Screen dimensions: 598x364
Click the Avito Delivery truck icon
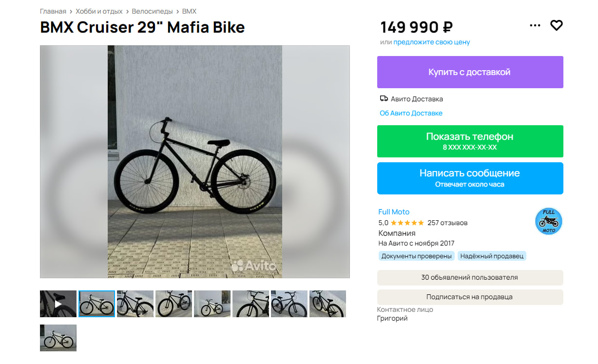[384, 99]
